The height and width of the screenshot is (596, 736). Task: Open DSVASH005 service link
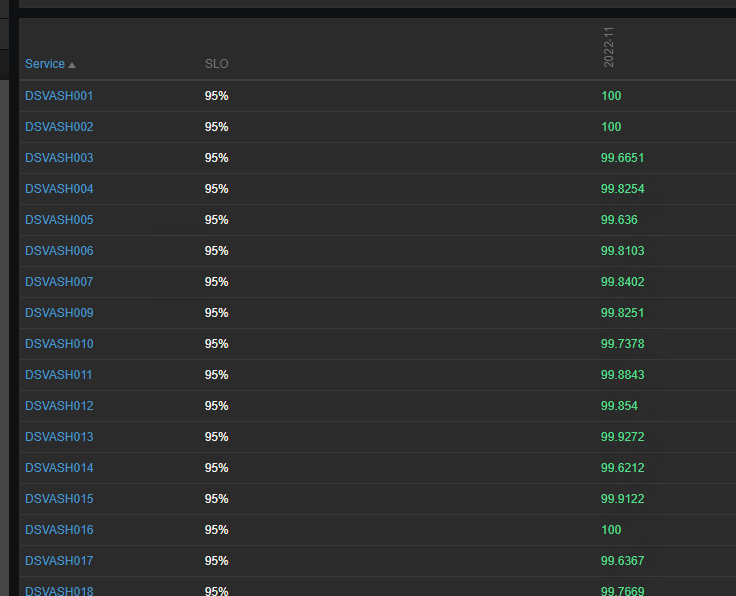[59, 220]
